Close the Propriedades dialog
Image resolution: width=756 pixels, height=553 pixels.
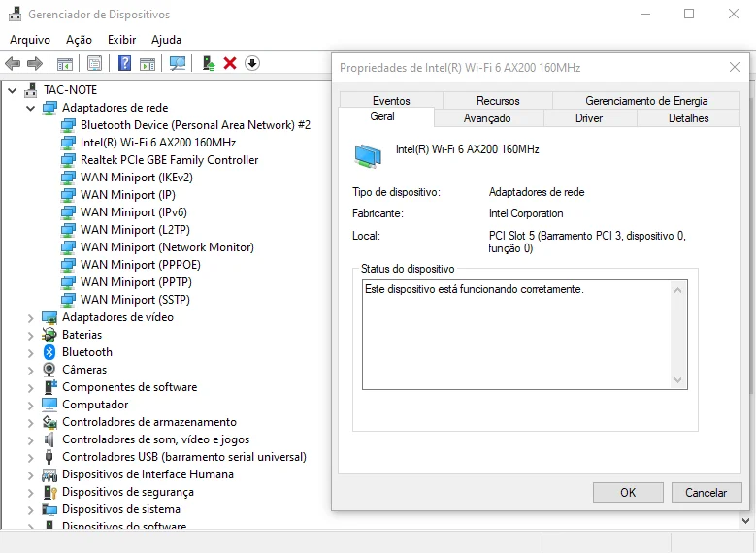click(735, 67)
